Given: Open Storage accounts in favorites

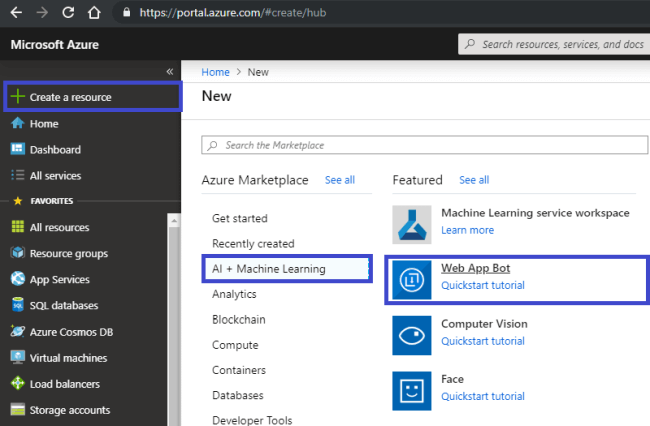Looking at the screenshot, I should [x=70, y=410].
